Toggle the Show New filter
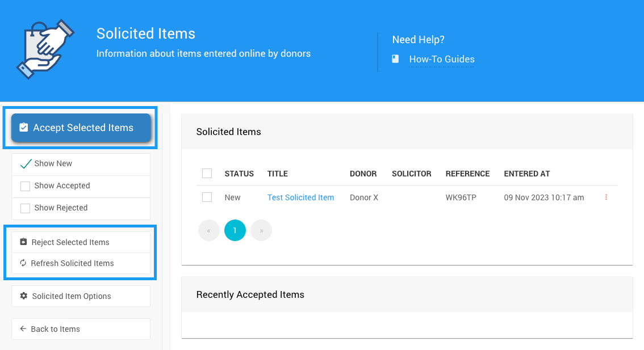Image resolution: width=644 pixels, height=350 pixels. (x=26, y=164)
